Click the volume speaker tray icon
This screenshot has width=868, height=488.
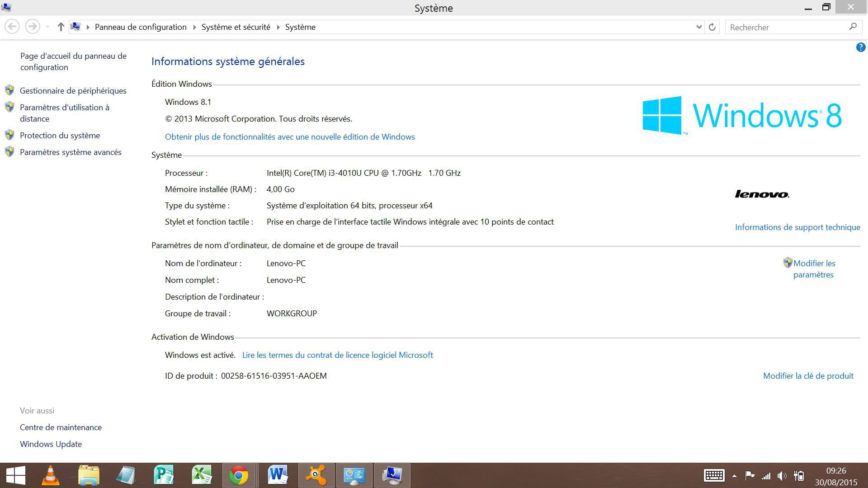782,476
